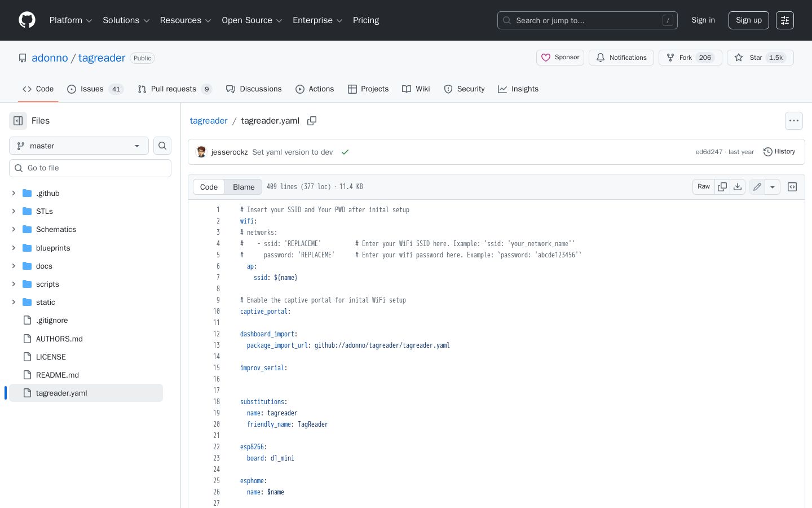Image resolution: width=812 pixels, height=508 pixels.
Task: Download the raw file
Action: point(738,187)
